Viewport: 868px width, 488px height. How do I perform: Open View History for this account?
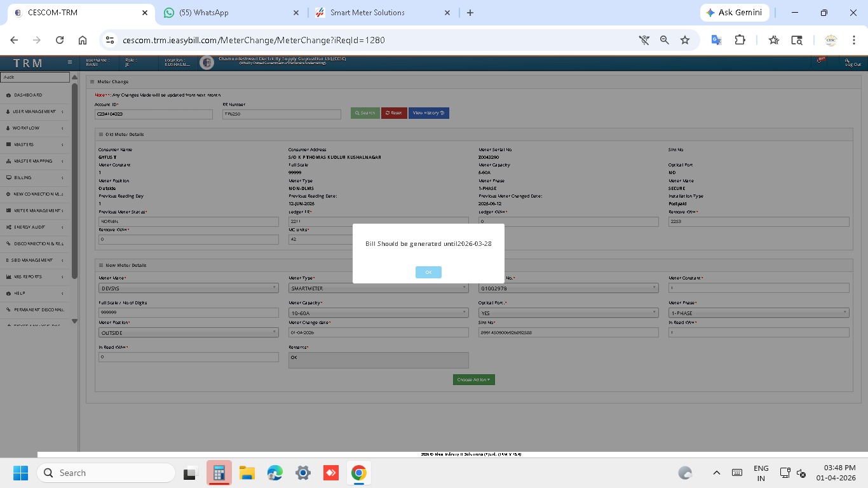coord(428,113)
